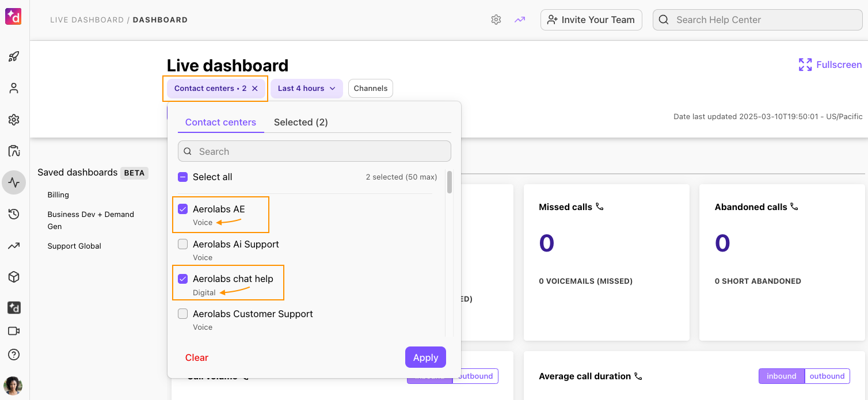Click the Dialpad logo icon
868x400 pixels.
click(x=13, y=17)
